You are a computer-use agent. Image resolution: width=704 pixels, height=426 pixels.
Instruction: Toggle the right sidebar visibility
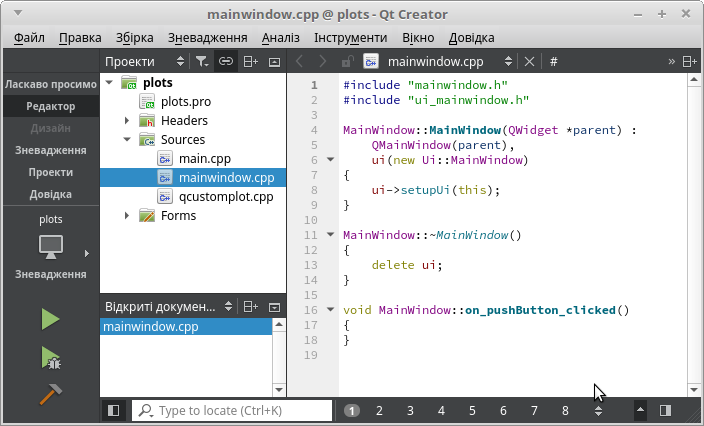[x=665, y=410]
